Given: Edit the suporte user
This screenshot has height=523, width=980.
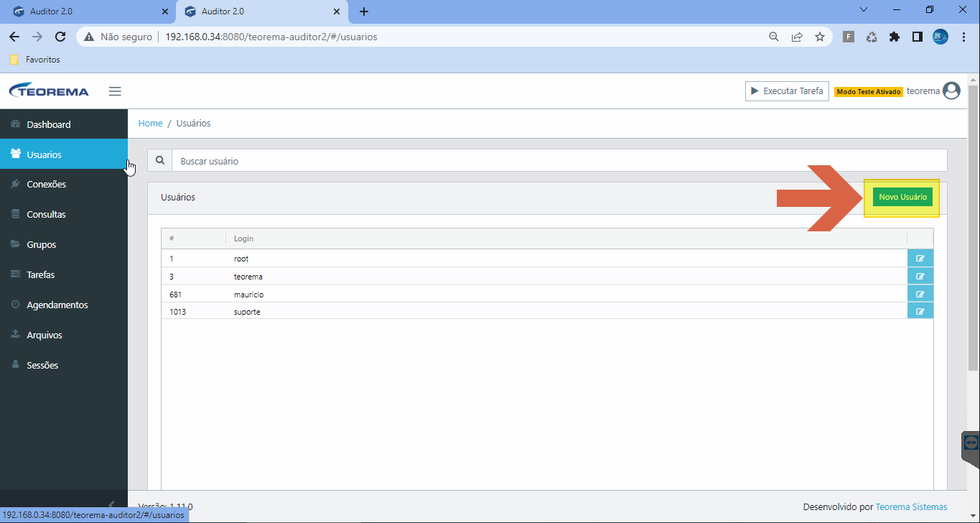Looking at the screenshot, I should click(920, 311).
